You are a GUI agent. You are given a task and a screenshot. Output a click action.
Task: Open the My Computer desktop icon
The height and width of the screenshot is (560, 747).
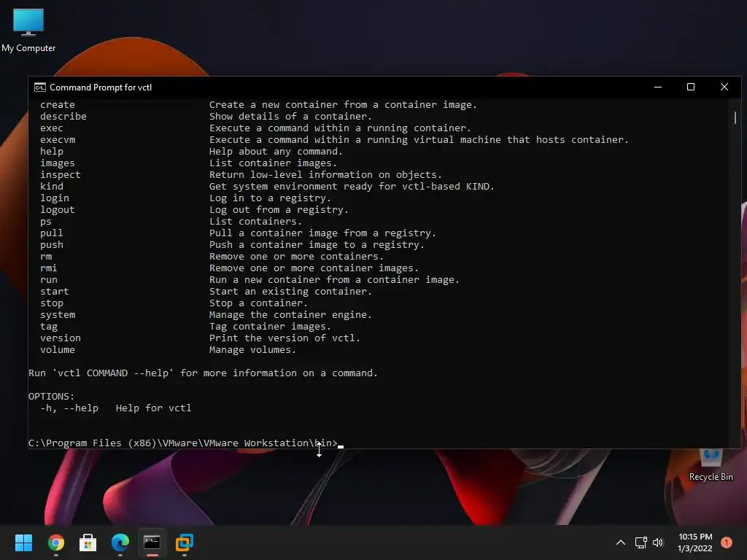(x=28, y=30)
